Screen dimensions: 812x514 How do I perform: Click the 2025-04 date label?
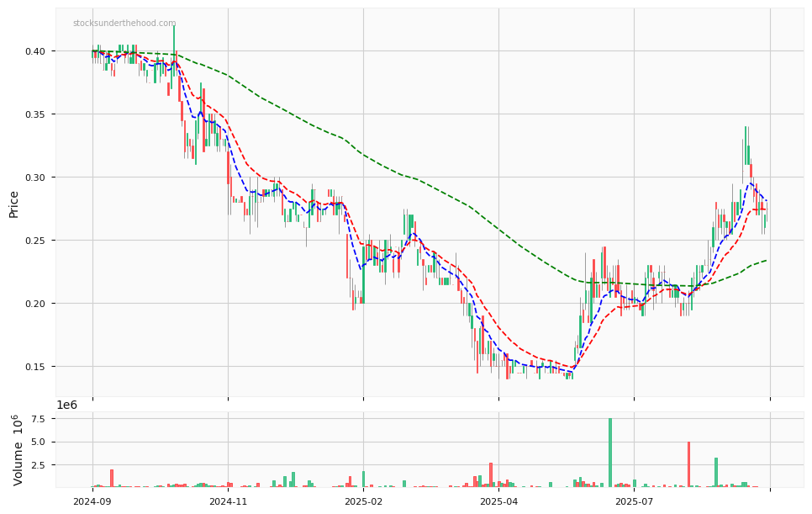click(x=498, y=501)
